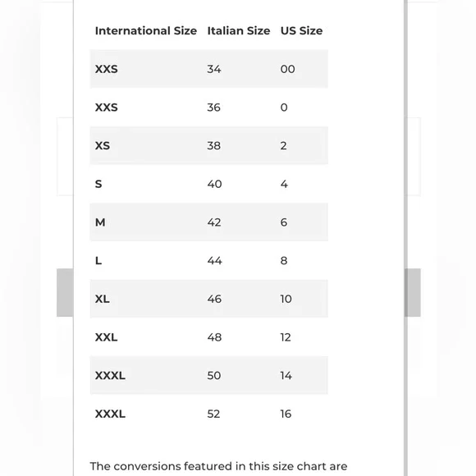The width and height of the screenshot is (476, 476).
Task: Select the M size row
Action: pos(208,222)
